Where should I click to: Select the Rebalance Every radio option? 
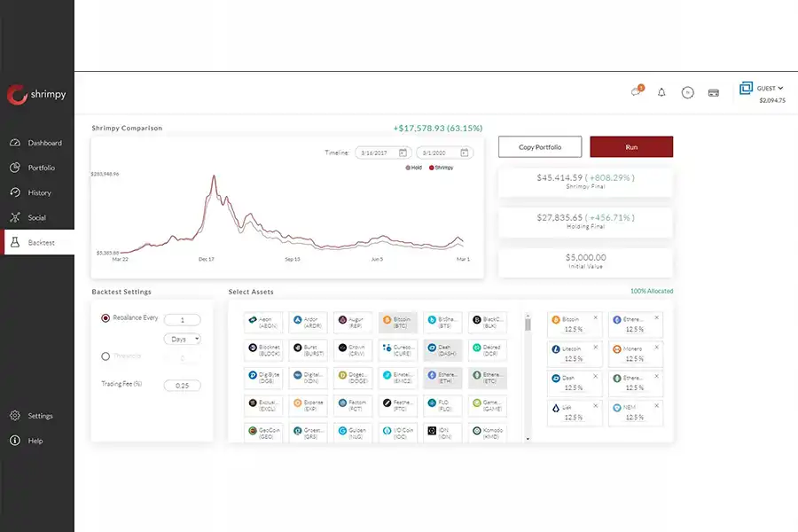tap(106, 318)
